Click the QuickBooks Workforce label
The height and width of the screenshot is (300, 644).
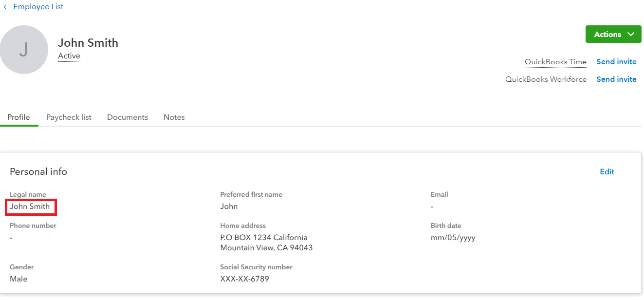point(546,79)
